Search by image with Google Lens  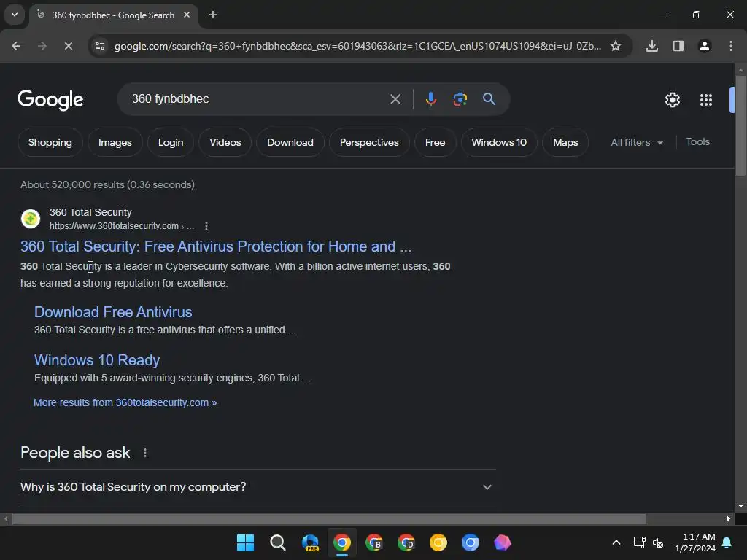coord(460,99)
